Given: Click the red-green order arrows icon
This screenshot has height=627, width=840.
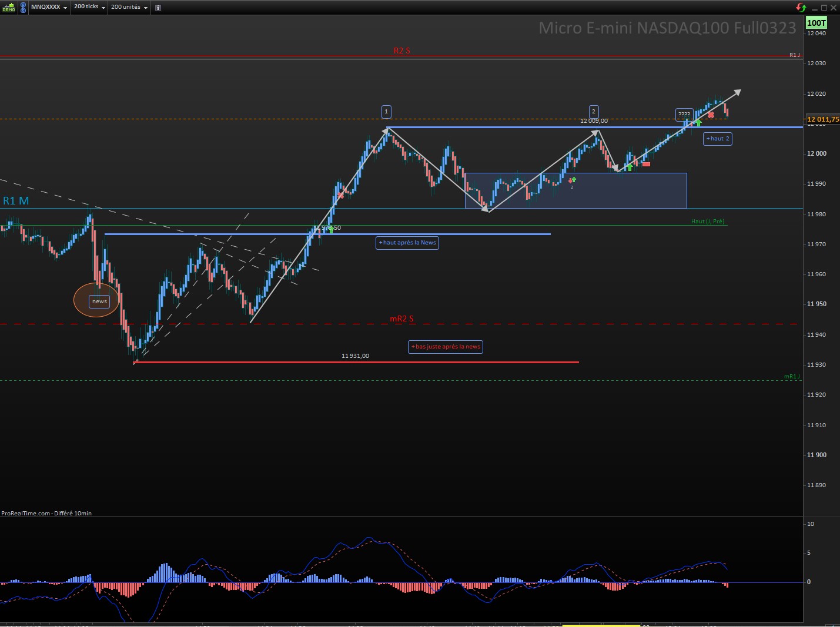Looking at the screenshot, I should [x=801, y=7].
